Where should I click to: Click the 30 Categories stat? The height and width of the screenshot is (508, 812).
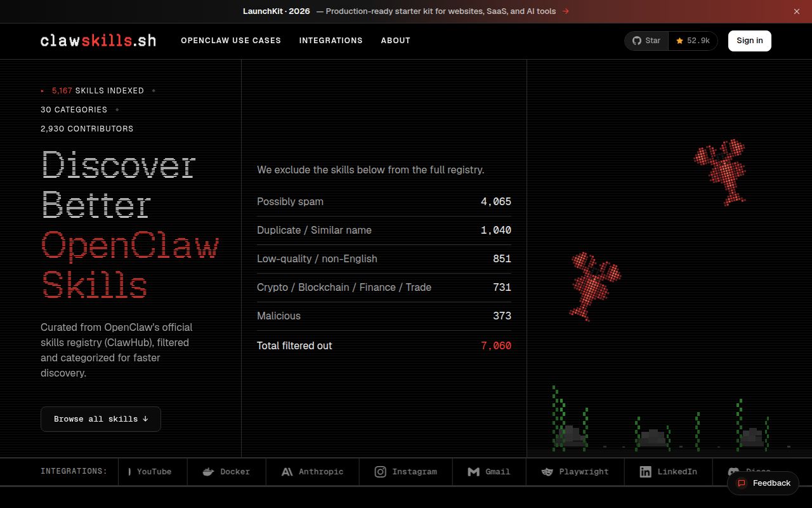click(74, 110)
